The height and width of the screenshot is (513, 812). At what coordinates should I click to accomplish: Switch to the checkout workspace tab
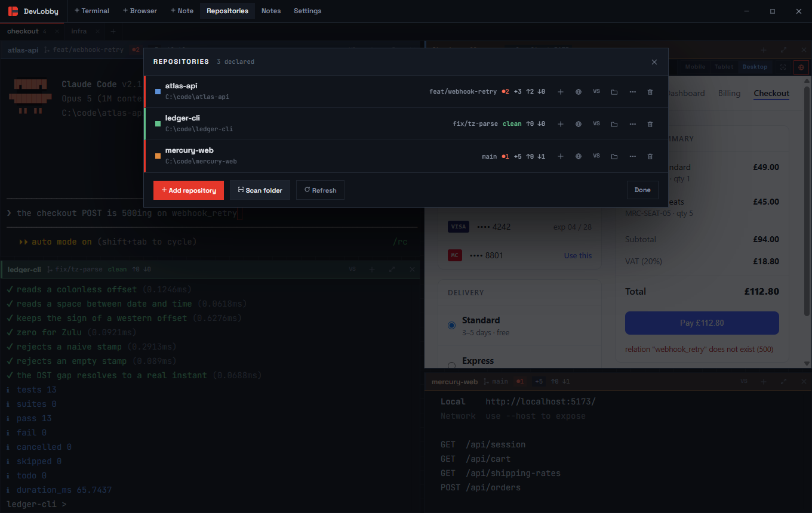(23, 31)
